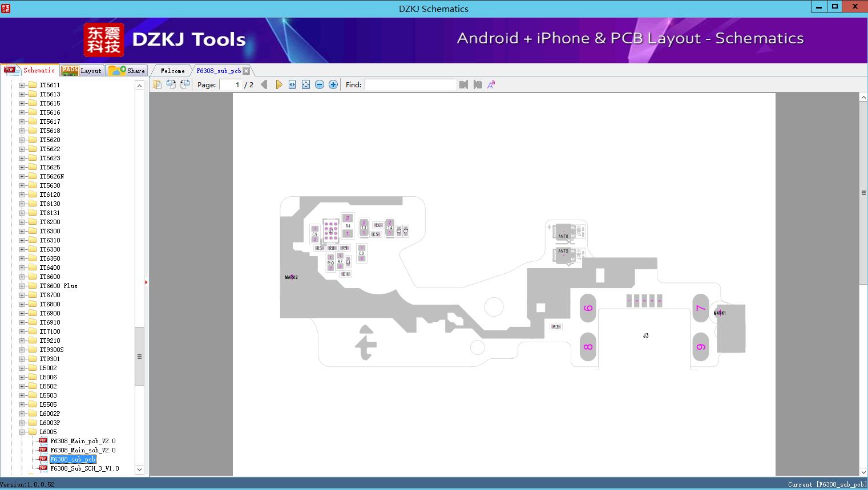Select the IT9300S folder
The image size is (868, 490).
coord(51,350)
